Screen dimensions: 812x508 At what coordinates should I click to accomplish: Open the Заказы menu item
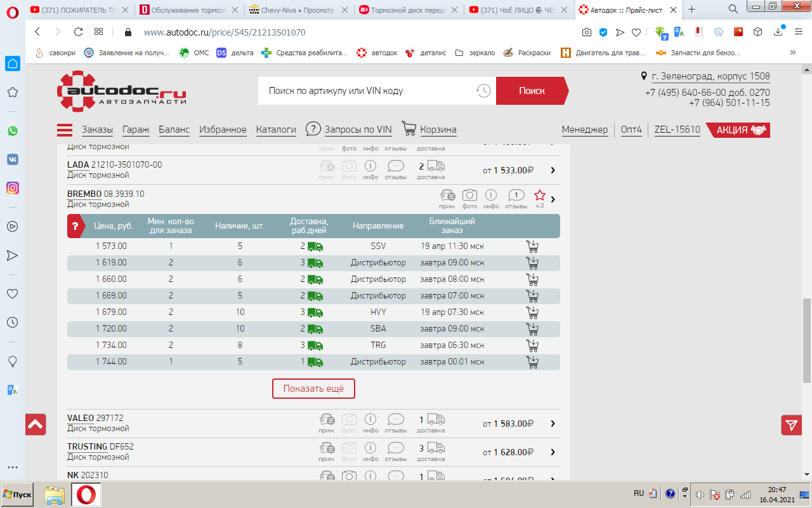(x=97, y=130)
